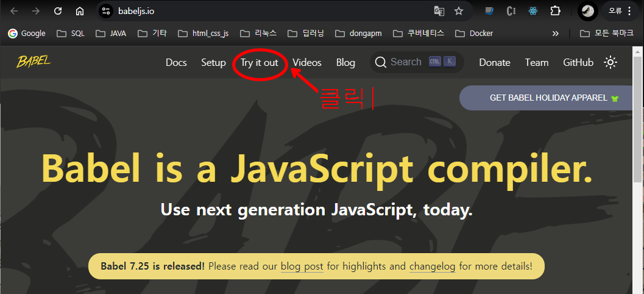This screenshot has height=294, width=644.
Task: Open the Setup menu item
Action: tap(214, 62)
